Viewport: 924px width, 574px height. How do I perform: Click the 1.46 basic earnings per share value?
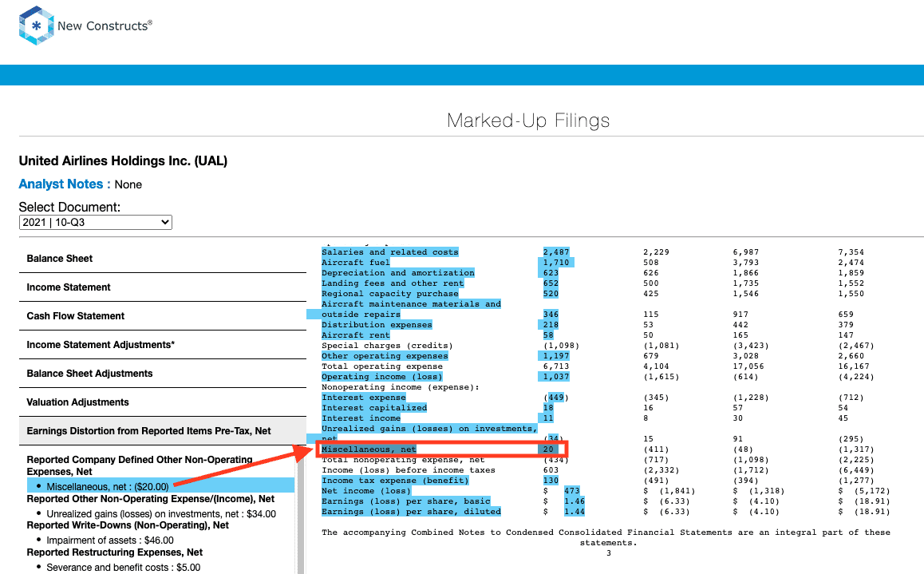tap(575, 501)
